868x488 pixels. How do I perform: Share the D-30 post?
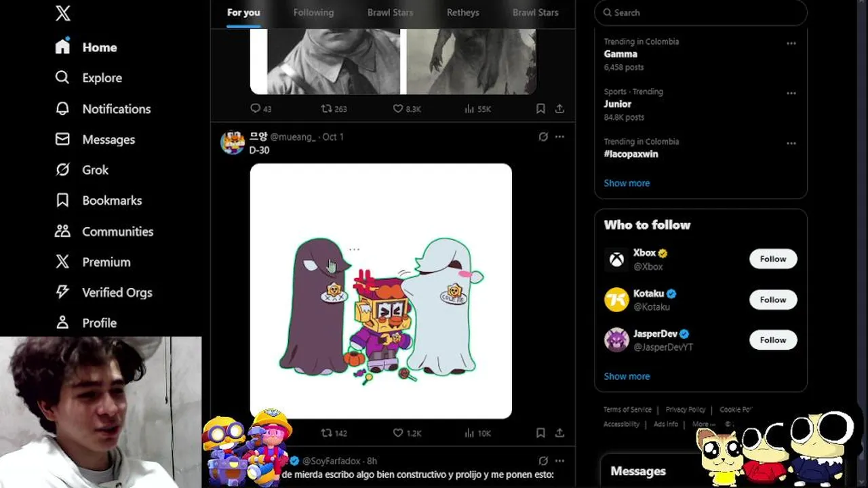559,432
